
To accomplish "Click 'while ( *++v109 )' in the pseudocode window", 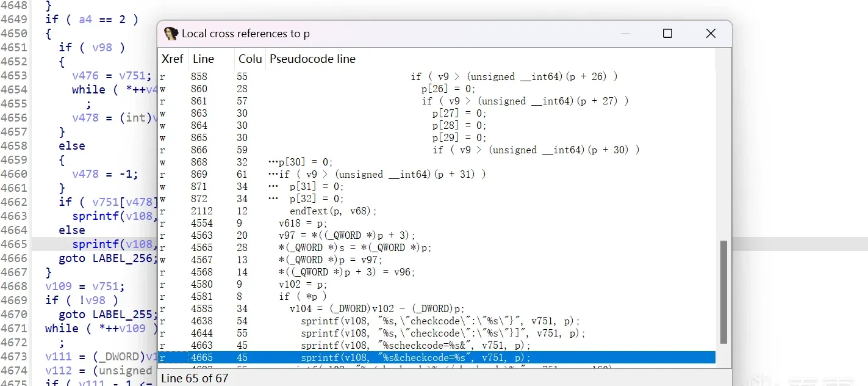I will point(101,329).
